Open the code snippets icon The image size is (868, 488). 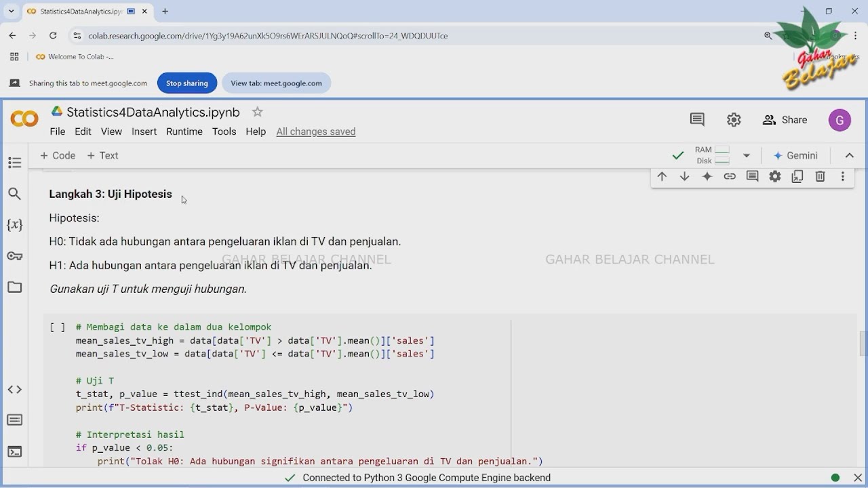14,390
